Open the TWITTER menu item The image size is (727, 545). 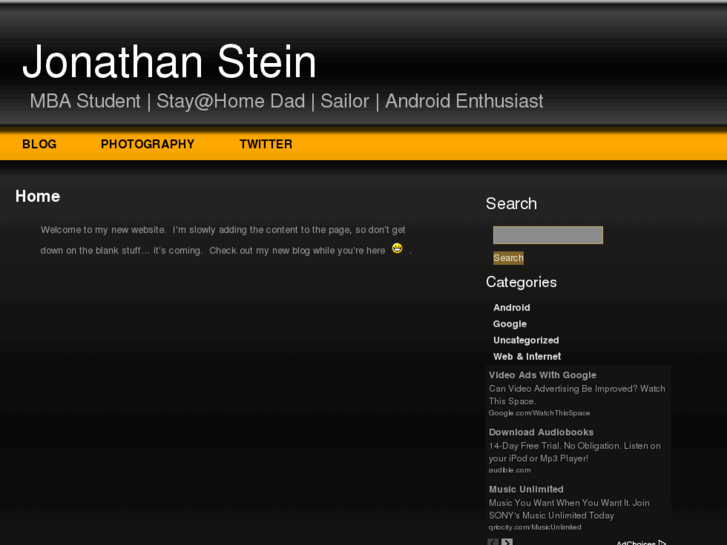tap(266, 144)
